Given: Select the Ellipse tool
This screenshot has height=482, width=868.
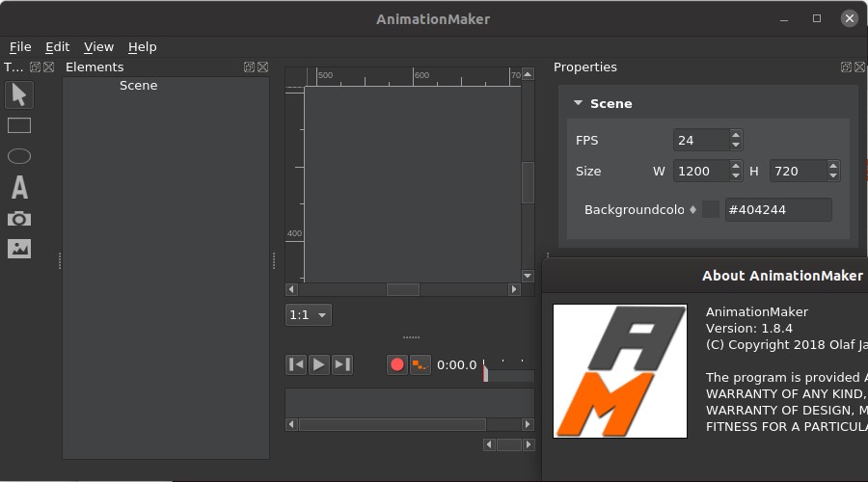Looking at the screenshot, I should (x=19, y=156).
